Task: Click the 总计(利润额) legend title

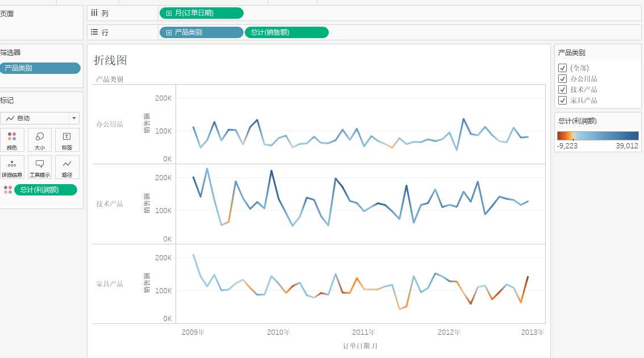Action: [x=577, y=121]
